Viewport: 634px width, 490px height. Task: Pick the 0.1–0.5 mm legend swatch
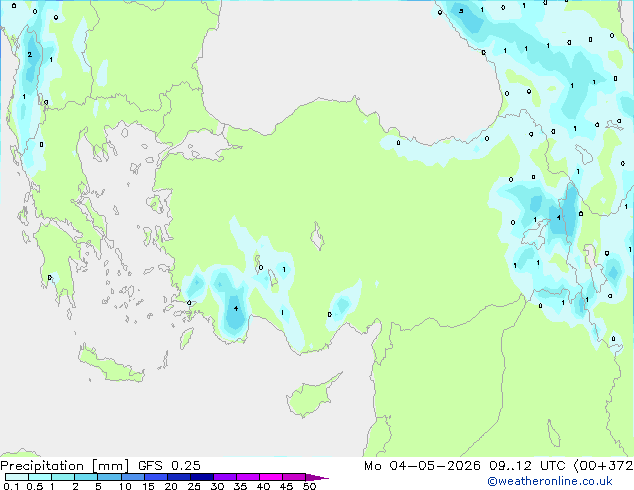tap(17, 477)
